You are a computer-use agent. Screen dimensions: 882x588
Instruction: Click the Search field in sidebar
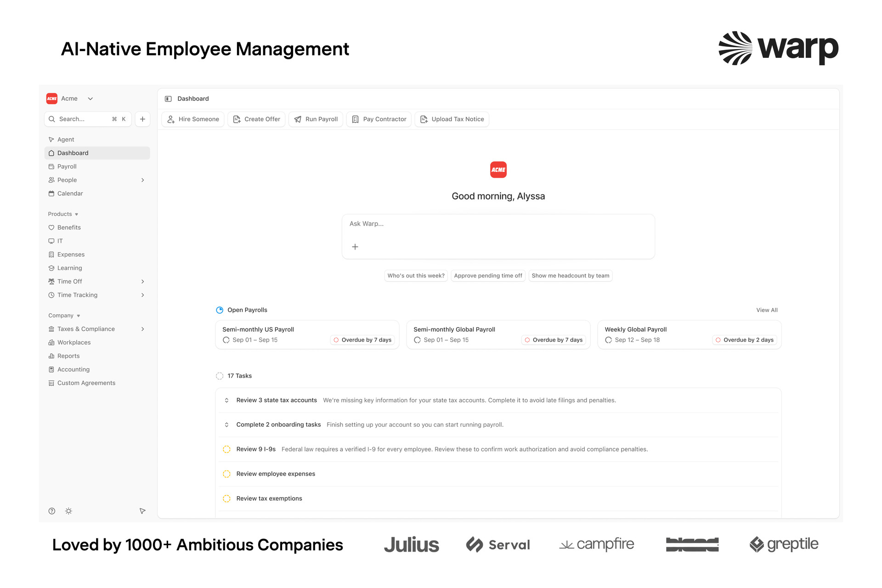88,119
